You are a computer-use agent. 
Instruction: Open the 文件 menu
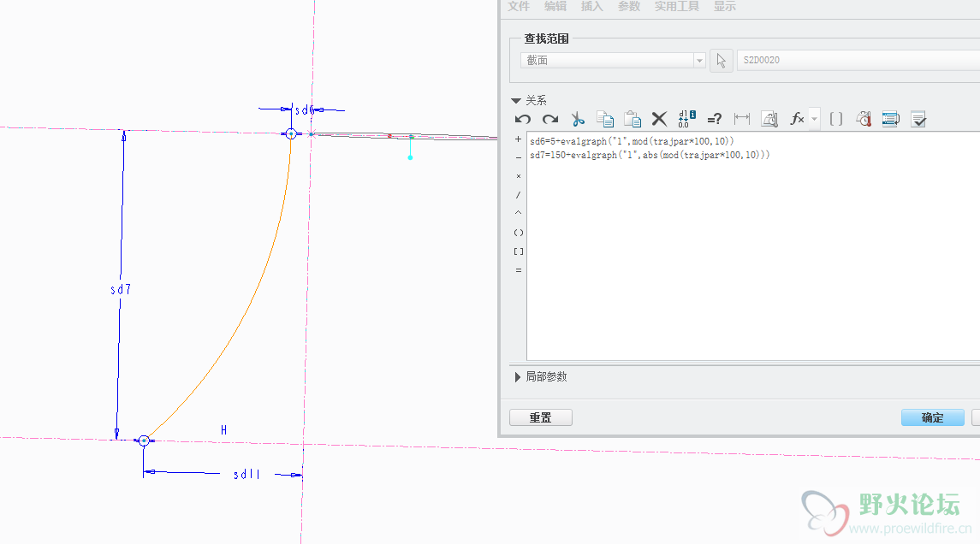[x=519, y=6]
